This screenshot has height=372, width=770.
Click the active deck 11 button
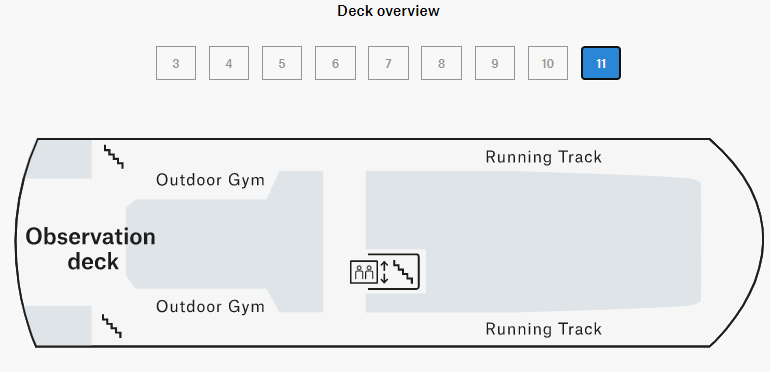pos(601,63)
